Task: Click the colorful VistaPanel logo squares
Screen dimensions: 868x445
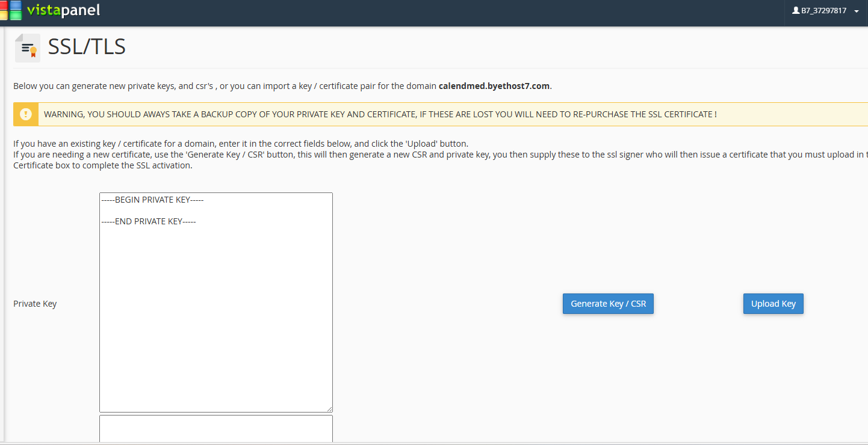Action: 11,10
